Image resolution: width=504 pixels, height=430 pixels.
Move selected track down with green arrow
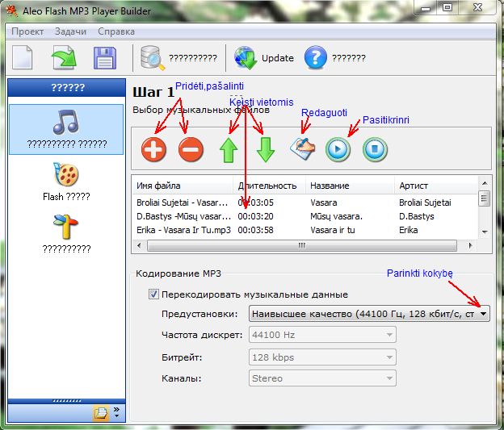click(266, 149)
